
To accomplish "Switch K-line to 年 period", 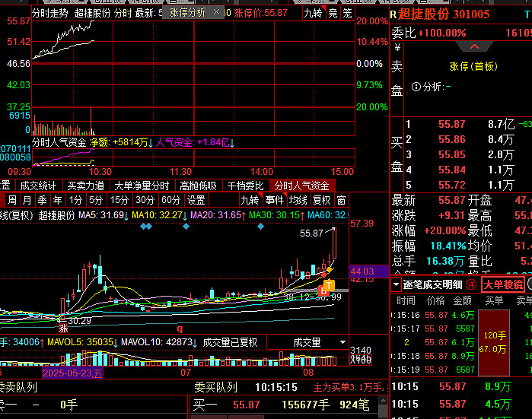I will tap(57, 200).
